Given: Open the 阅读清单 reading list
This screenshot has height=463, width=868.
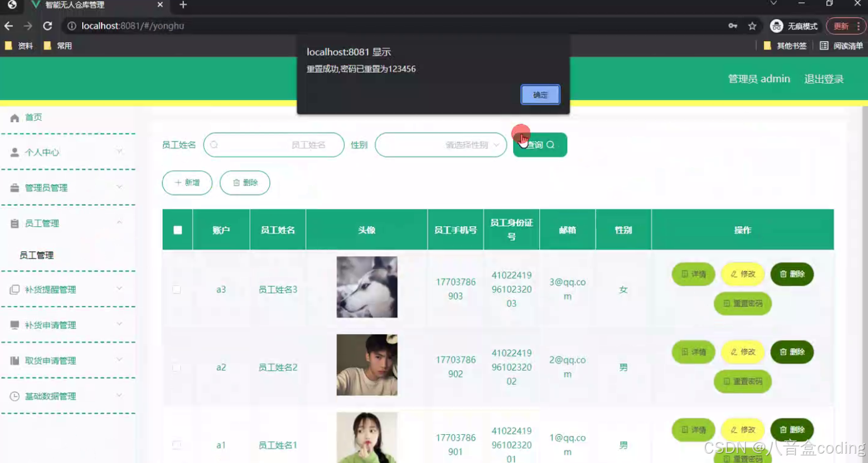Looking at the screenshot, I should coord(841,45).
